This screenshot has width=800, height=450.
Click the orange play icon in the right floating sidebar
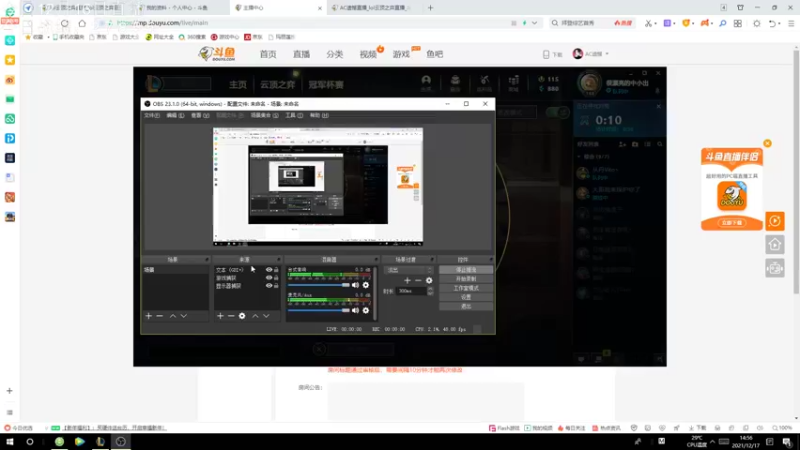775,221
